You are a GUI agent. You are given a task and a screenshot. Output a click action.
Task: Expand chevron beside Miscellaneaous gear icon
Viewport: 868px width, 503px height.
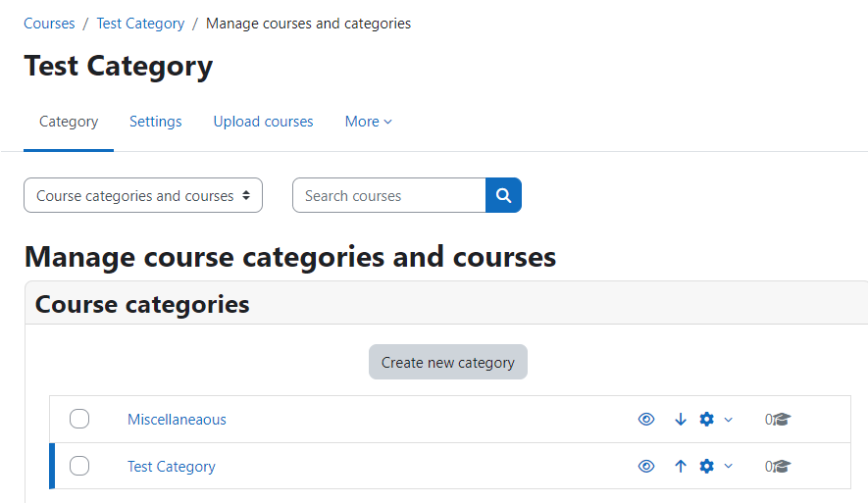729,420
